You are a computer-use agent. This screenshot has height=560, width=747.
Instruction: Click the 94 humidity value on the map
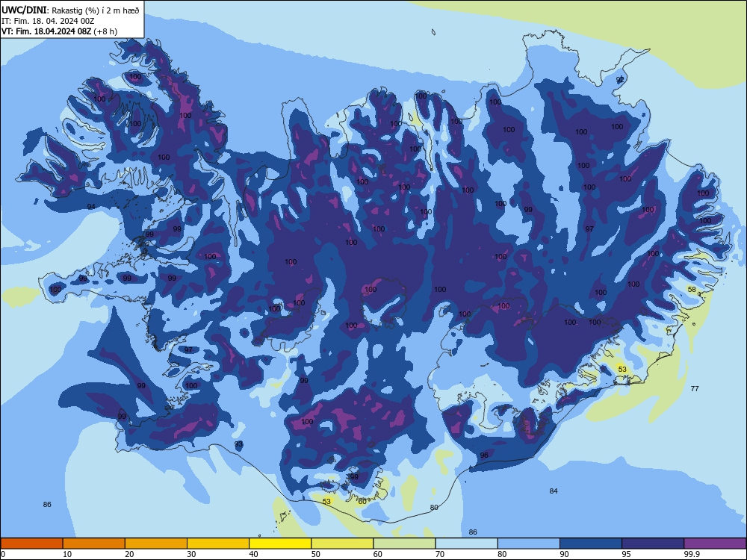[x=91, y=206]
